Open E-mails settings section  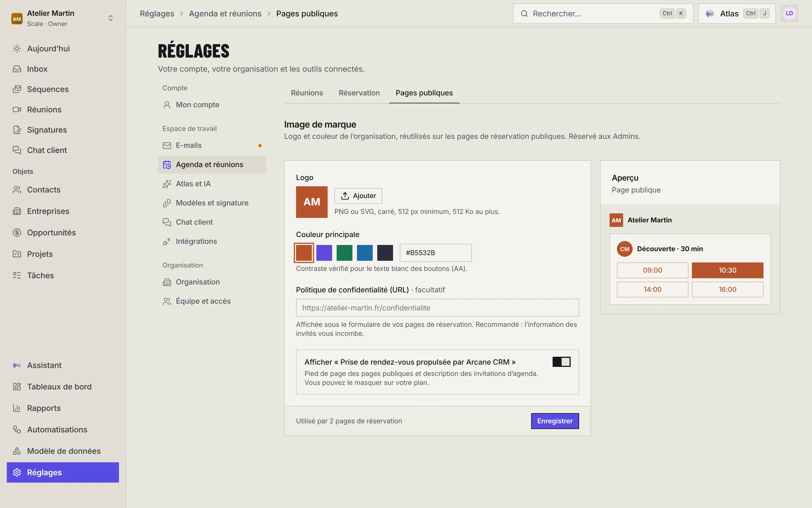pos(212,145)
